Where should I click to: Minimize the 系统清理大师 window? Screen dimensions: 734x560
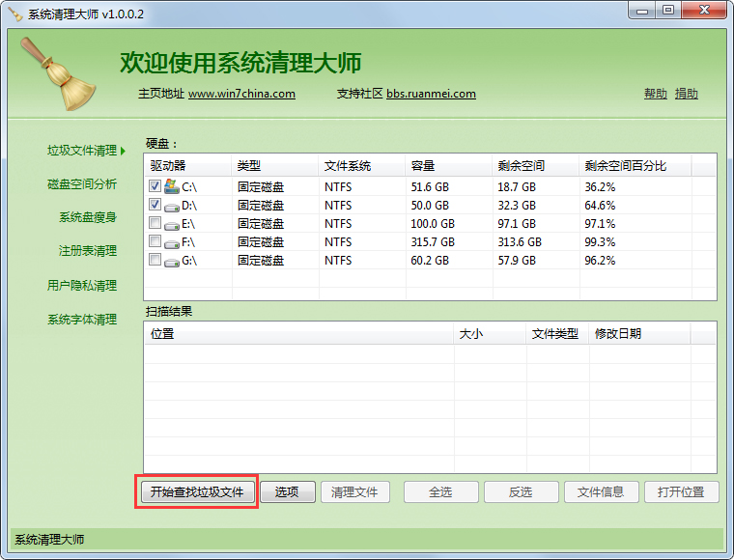642,11
